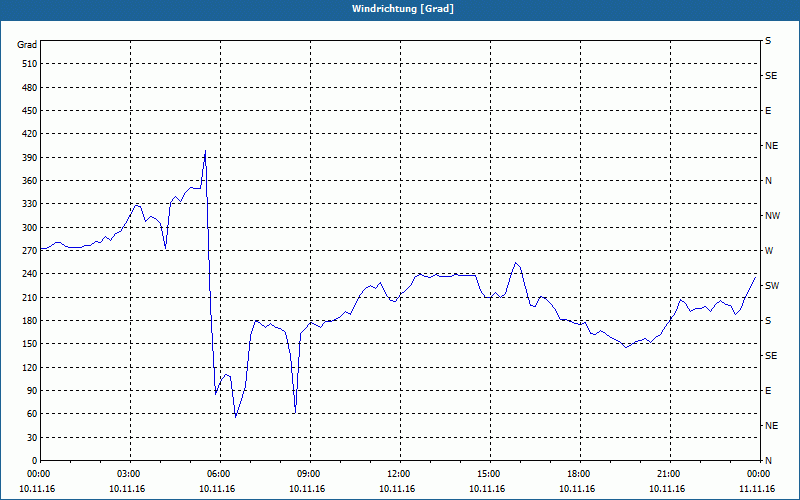Click the NW compass label on the right axis
The image size is (800, 500).
772,216
